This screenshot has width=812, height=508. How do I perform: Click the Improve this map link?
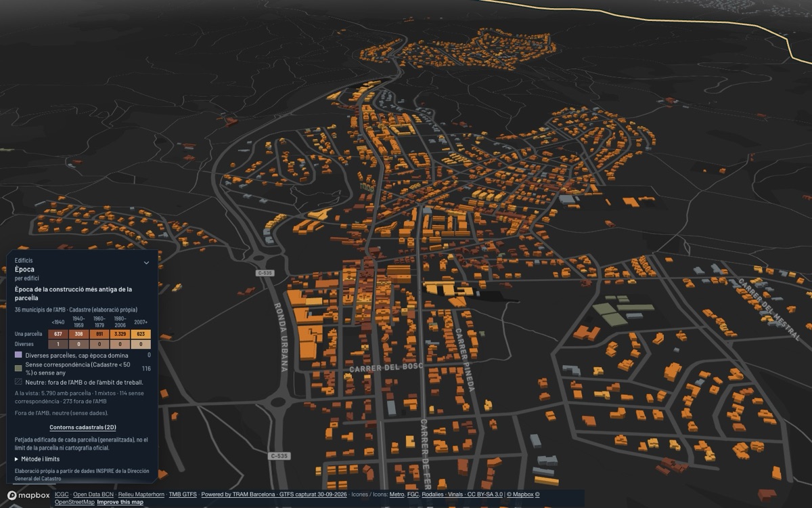[120, 502]
